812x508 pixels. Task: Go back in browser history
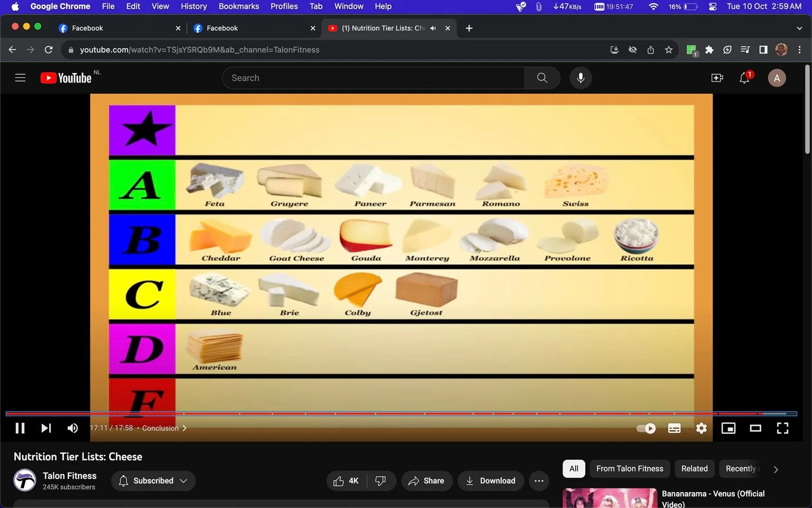tap(12, 50)
